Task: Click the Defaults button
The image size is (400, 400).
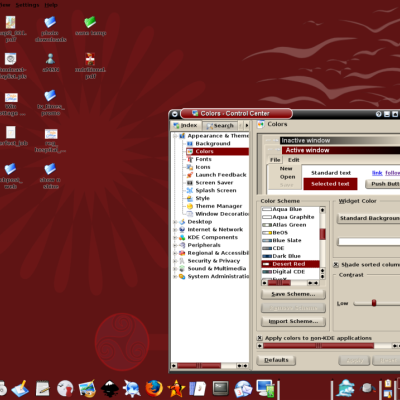Action: 276,360
